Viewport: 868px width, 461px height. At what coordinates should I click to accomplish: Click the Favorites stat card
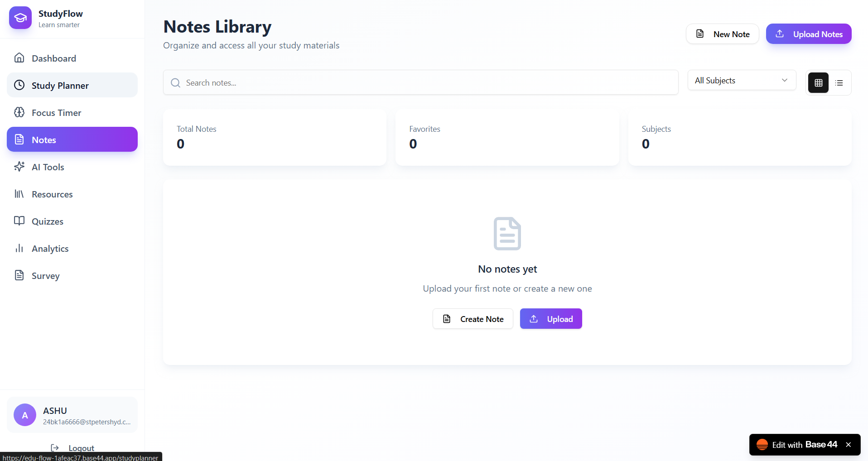(507, 138)
